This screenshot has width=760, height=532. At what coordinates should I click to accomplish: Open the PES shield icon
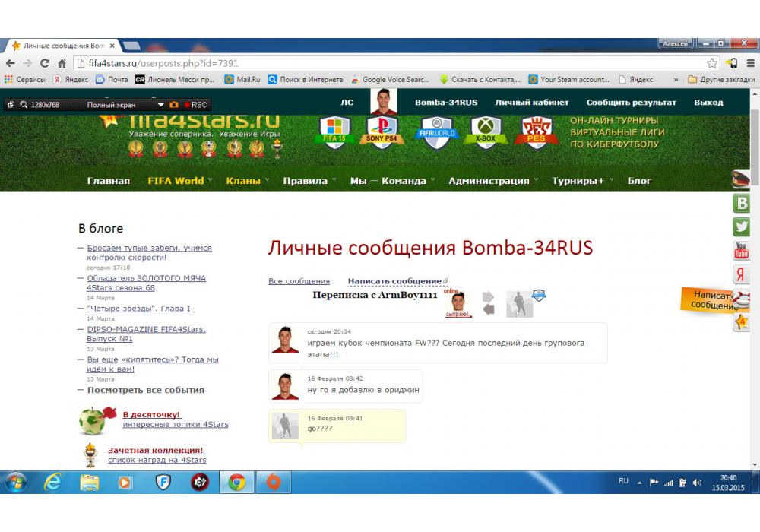click(537, 132)
